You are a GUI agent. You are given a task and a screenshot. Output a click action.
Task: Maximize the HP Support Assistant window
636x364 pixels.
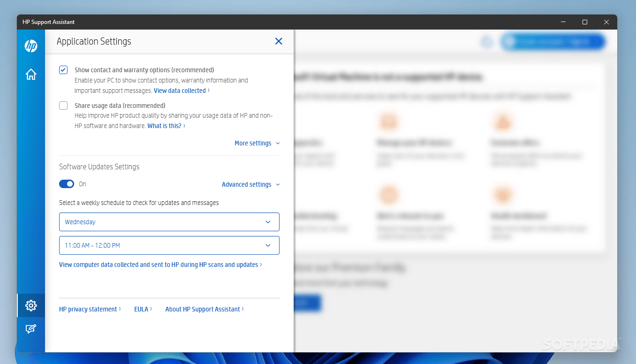(x=585, y=22)
